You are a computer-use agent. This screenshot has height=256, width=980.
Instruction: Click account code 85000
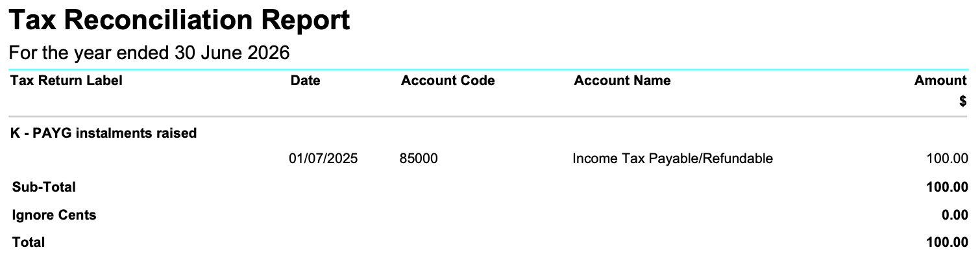pos(419,159)
